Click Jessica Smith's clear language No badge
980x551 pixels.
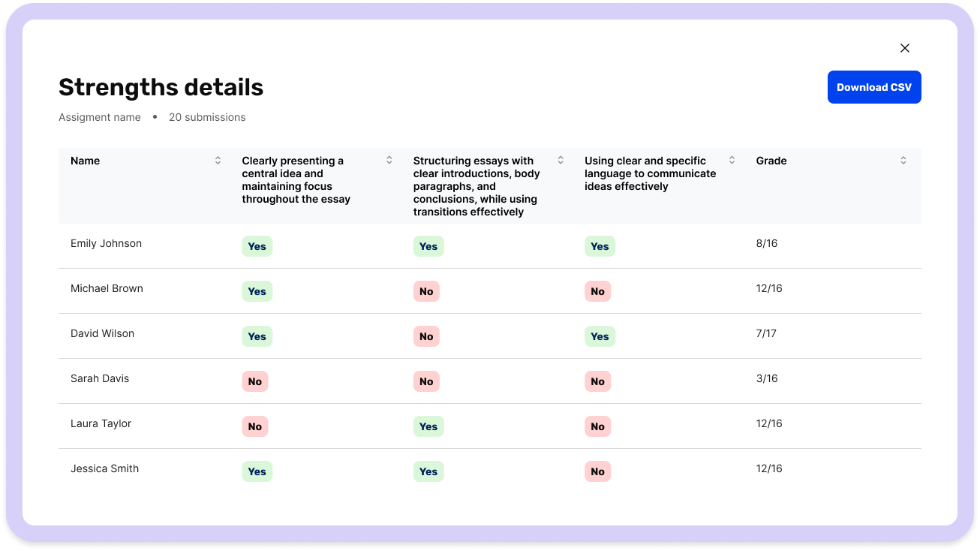[597, 471]
